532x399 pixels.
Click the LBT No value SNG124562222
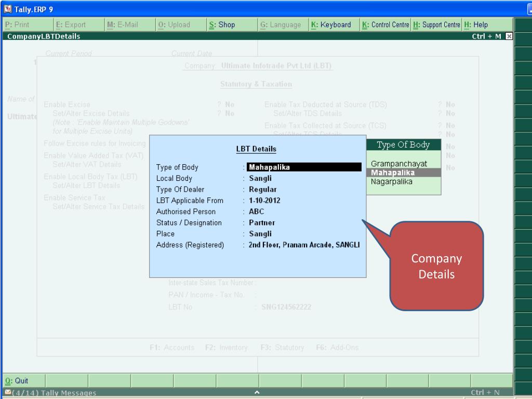(x=286, y=307)
